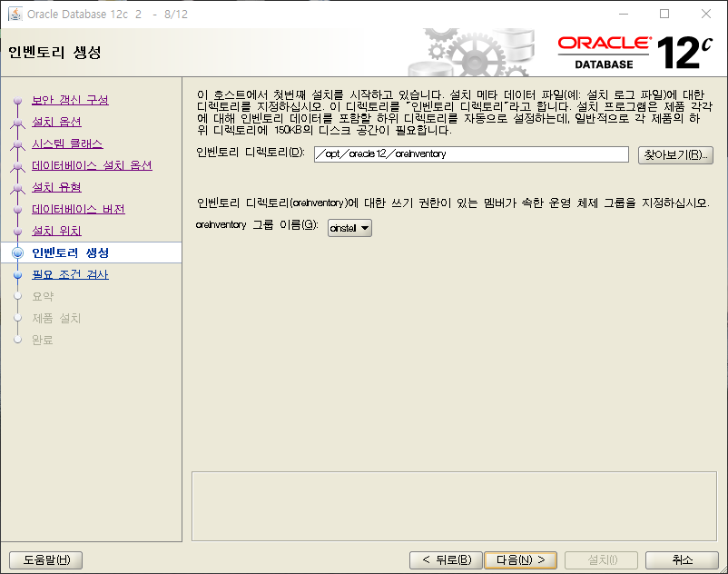Open the 설치 유형 step link
This screenshot has height=574, width=728.
click(56, 187)
